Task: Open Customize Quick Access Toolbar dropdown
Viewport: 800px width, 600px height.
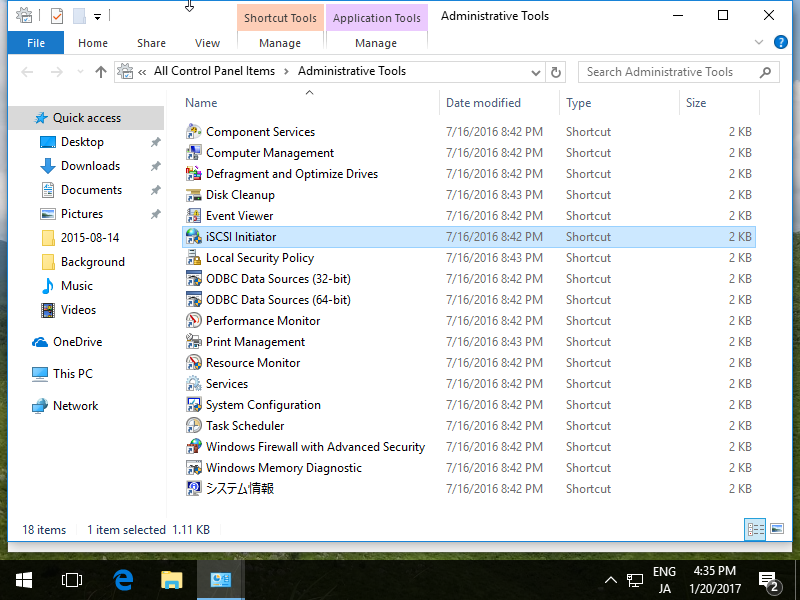Action: click(x=97, y=17)
